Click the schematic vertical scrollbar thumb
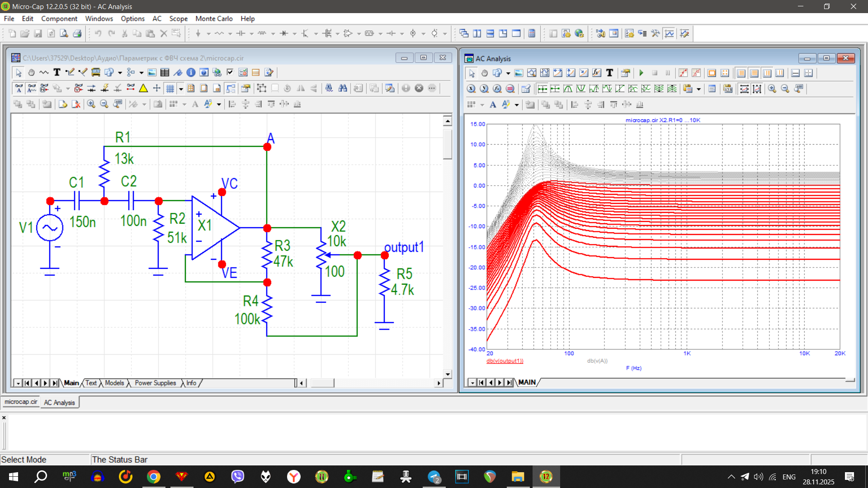 coord(448,145)
